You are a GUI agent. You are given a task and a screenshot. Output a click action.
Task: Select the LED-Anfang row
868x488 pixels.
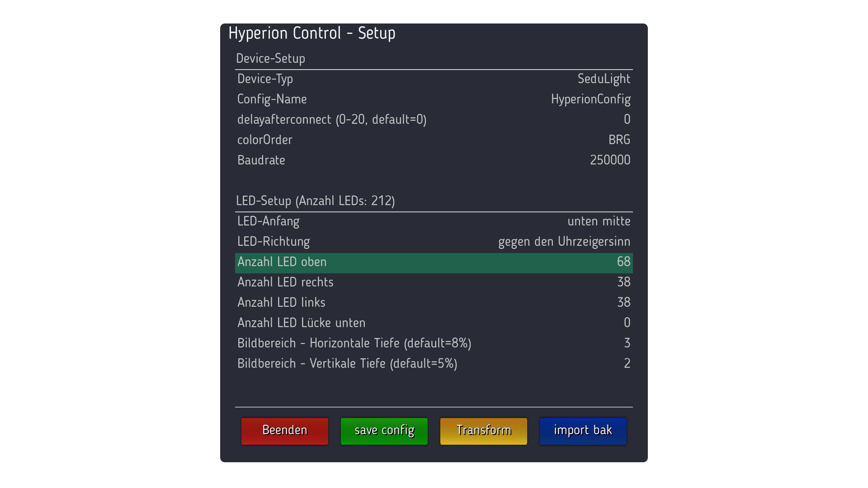click(x=434, y=221)
